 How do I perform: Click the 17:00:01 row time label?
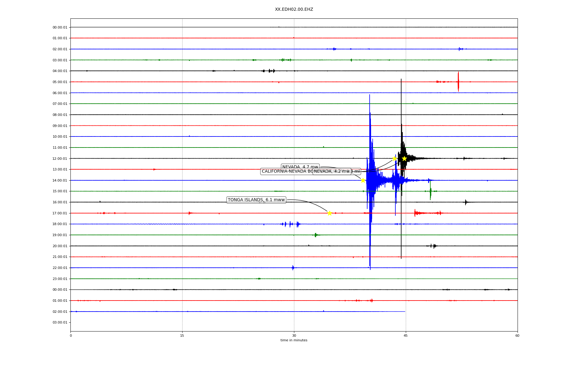60,213
